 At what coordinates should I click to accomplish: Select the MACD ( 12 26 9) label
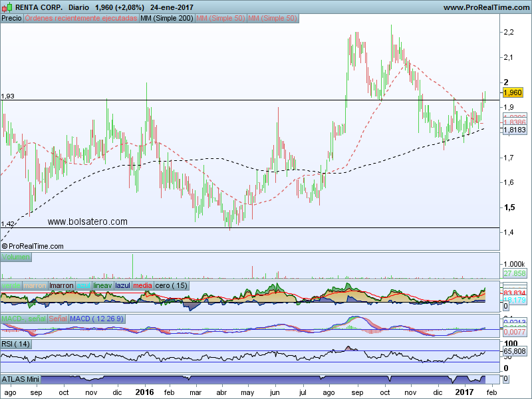[96, 319]
